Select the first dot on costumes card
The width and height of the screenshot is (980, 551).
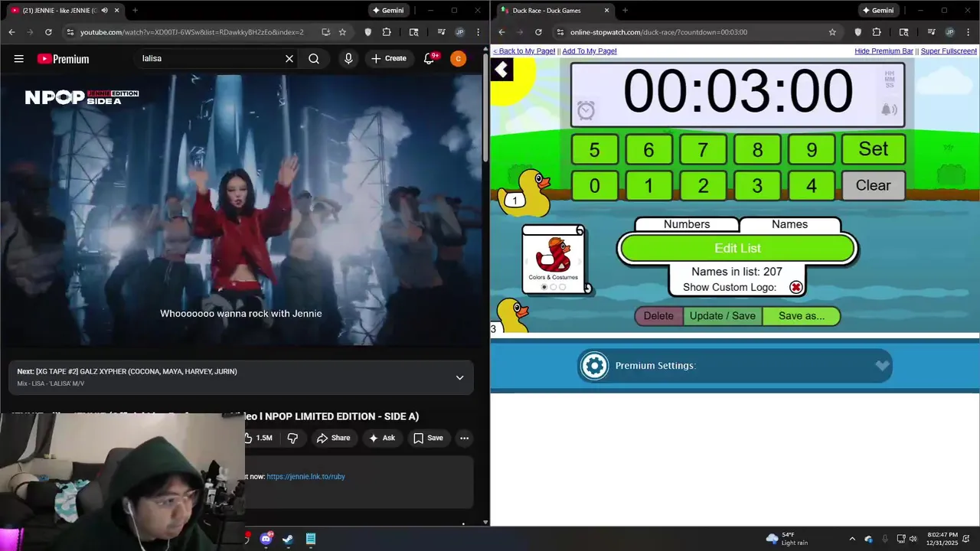(544, 287)
